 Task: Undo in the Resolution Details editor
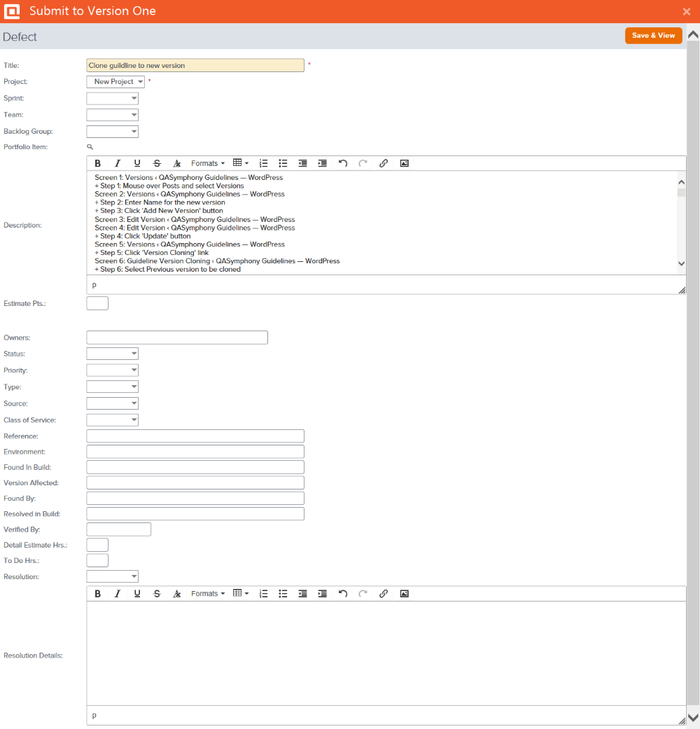point(343,594)
